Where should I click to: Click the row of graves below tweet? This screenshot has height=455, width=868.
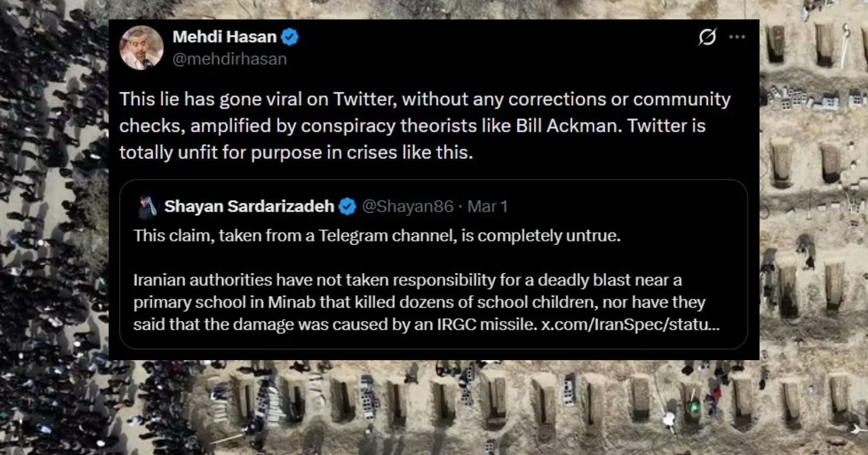tap(488, 401)
